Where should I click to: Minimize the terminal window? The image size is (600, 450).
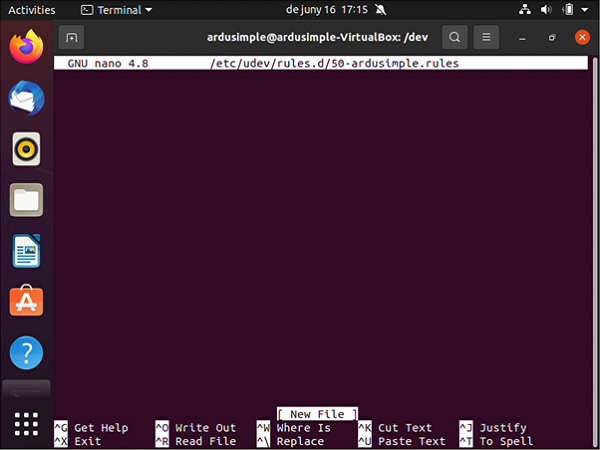point(524,38)
